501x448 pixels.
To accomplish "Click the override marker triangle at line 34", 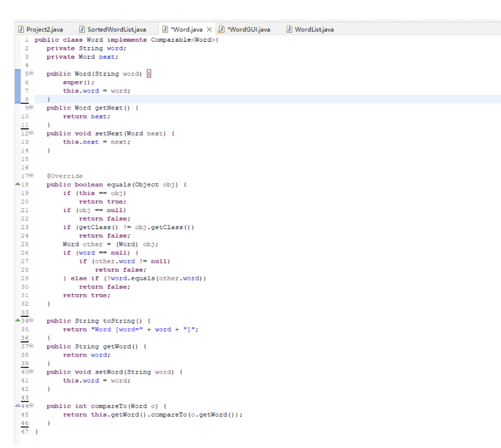I will point(18,320).
